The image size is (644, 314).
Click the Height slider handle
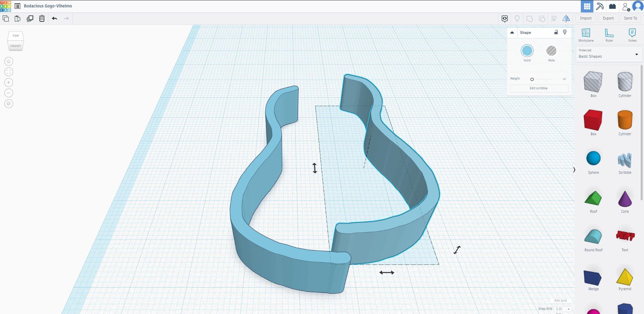(x=532, y=80)
